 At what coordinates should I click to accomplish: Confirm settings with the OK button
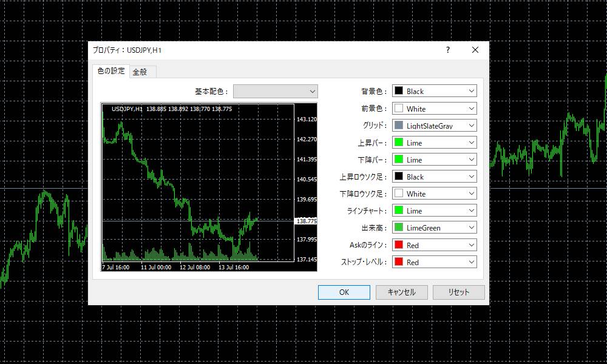coord(344,292)
